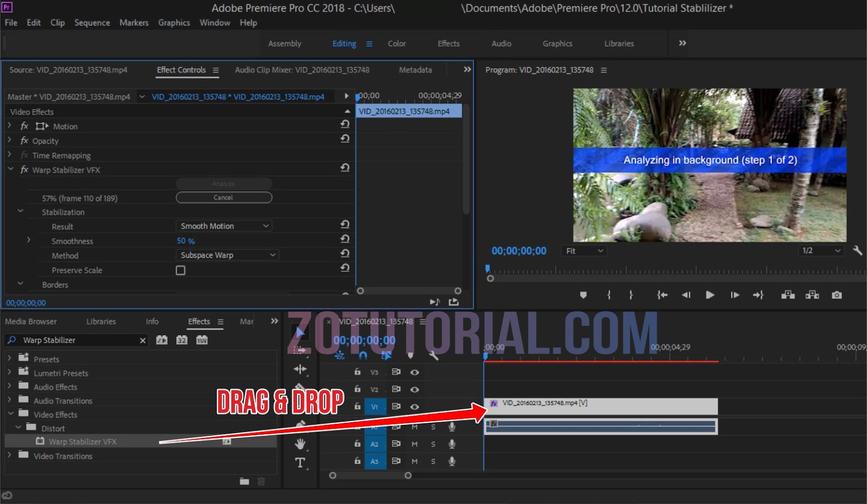Filter by Accelerated Effects icon
This screenshot has height=504, width=867.
pos(161,340)
